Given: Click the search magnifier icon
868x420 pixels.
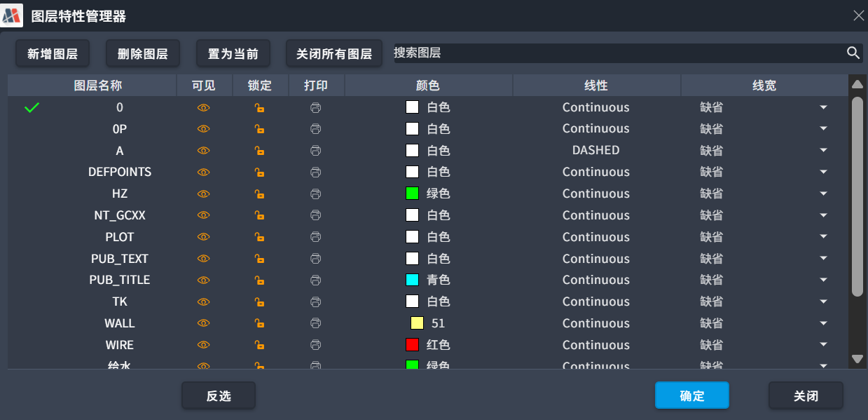Looking at the screenshot, I should [853, 53].
